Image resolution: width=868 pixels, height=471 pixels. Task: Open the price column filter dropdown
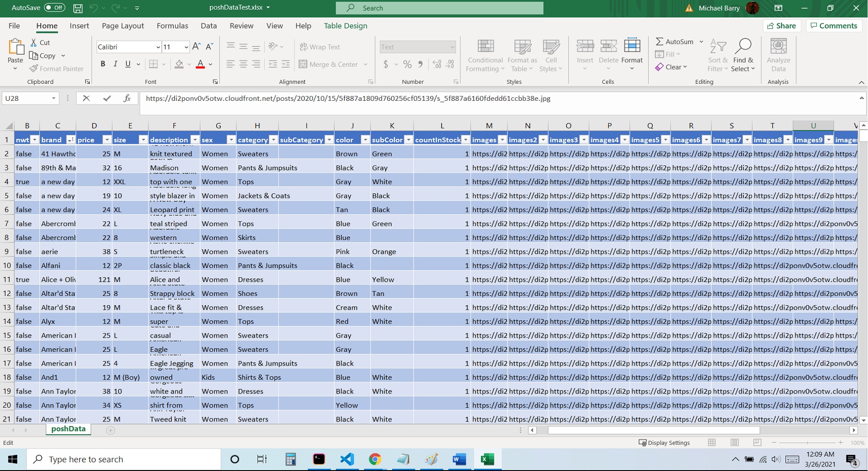click(x=106, y=140)
